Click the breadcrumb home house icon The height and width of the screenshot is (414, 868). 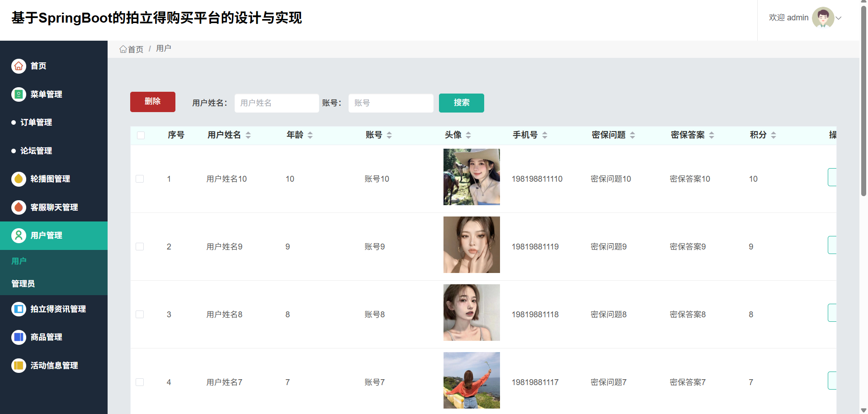point(123,49)
